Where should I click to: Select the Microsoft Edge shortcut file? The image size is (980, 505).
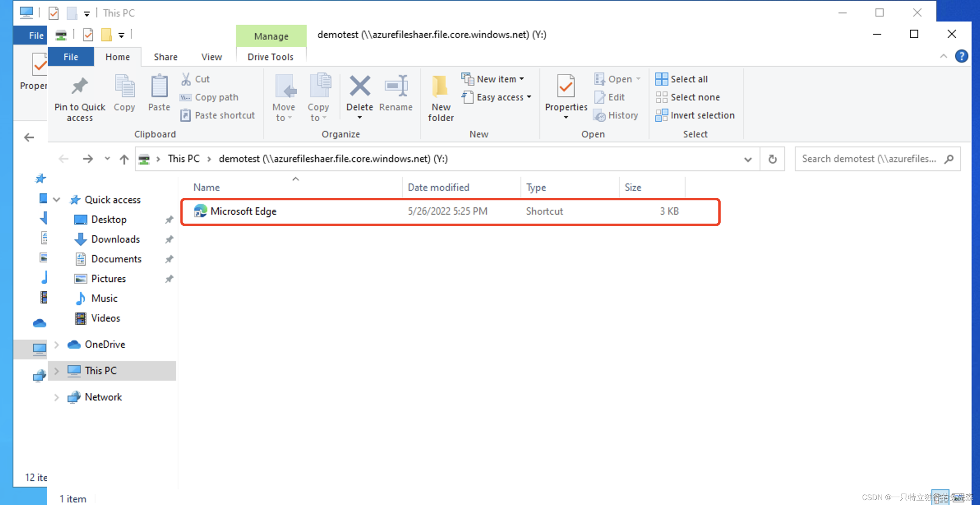point(243,211)
